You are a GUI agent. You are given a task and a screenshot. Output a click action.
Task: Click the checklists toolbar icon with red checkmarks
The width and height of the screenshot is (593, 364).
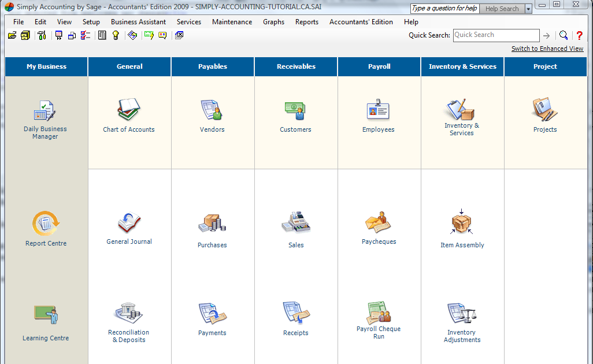coord(86,35)
